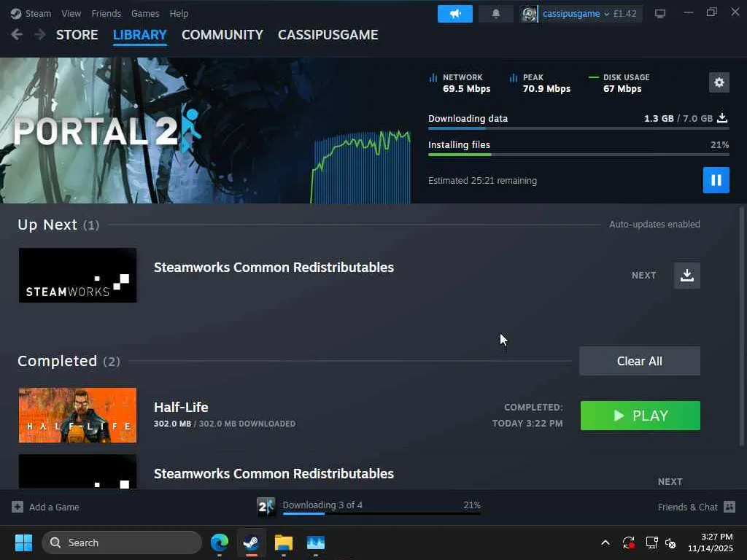Click the Add a Game plus icon
Image resolution: width=747 pixels, height=560 pixels.
click(x=18, y=507)
